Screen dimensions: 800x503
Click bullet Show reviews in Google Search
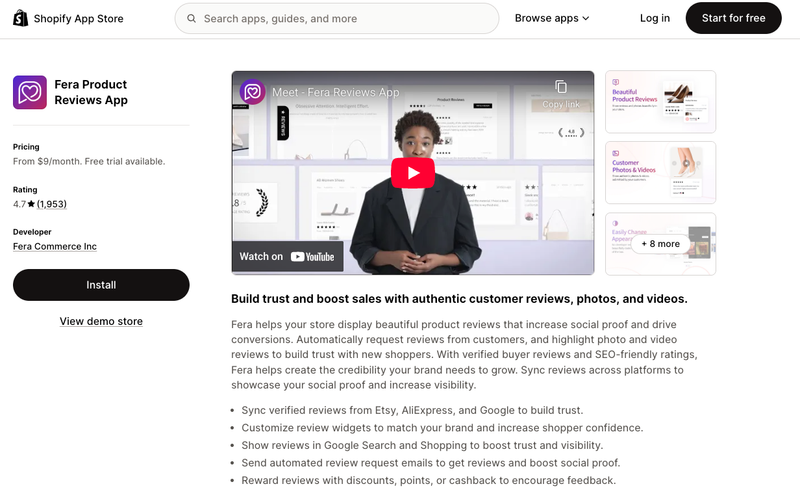[422, 445]
